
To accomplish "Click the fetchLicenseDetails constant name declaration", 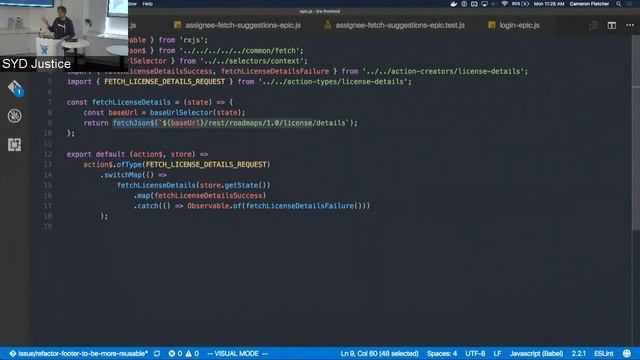I will 131,102.
